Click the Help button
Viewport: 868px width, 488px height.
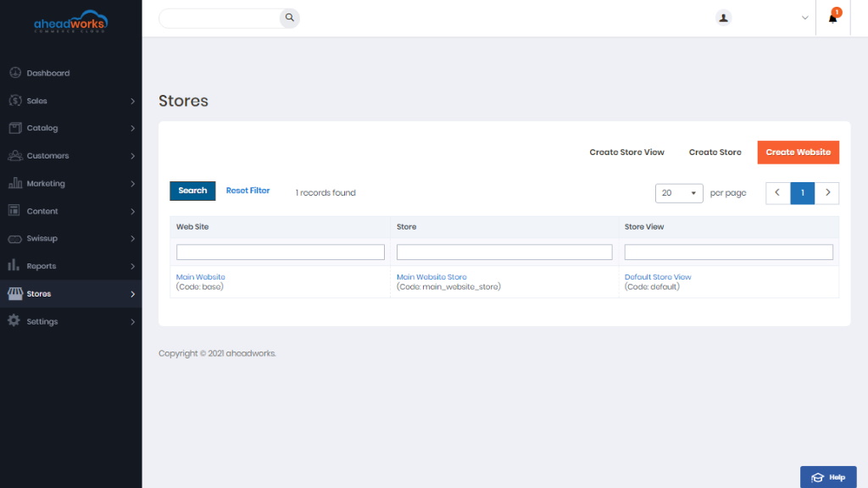pyautogui.click(x=828, y=477)
